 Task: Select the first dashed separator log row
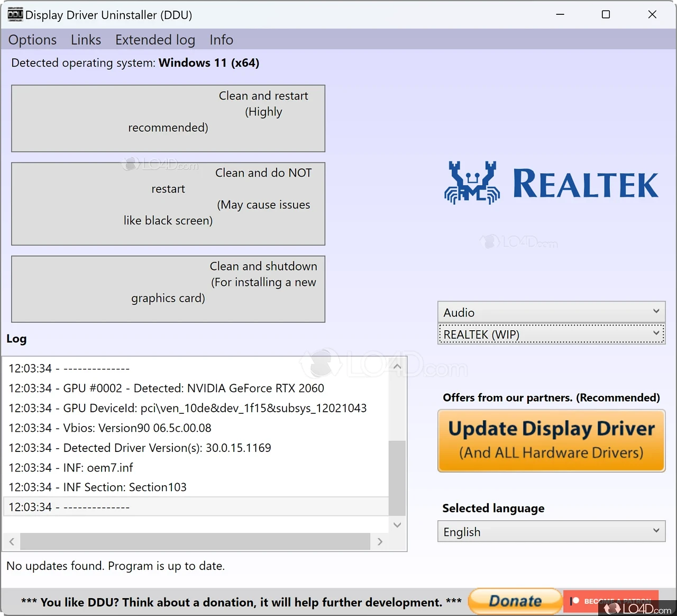196,368
